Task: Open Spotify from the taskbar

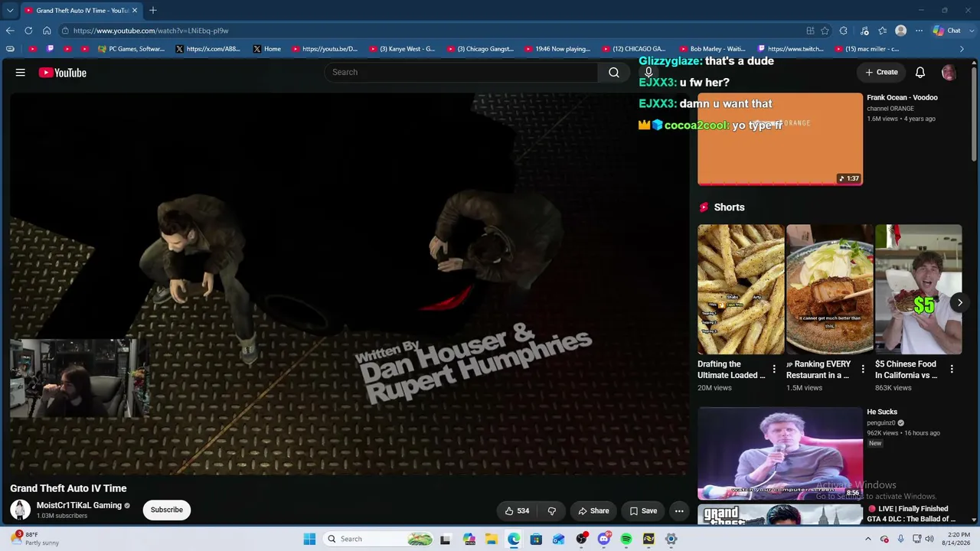Action: coord(626,539)
